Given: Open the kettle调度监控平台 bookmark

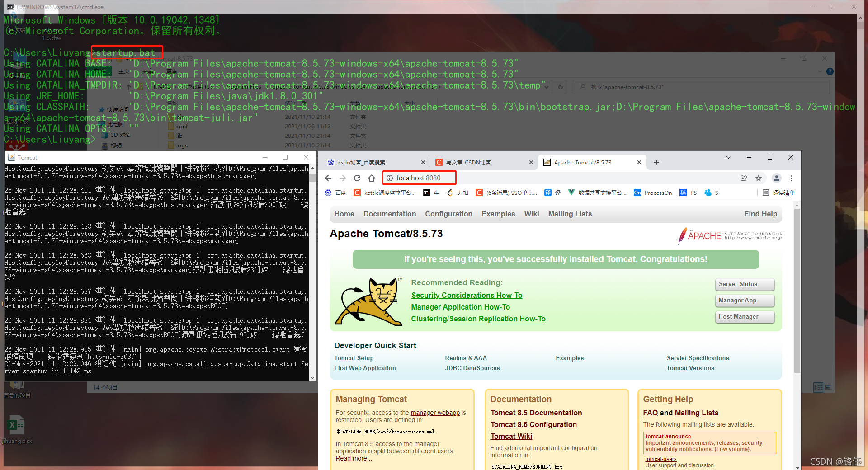Looking at the screenshot, I should click(385, 193).
